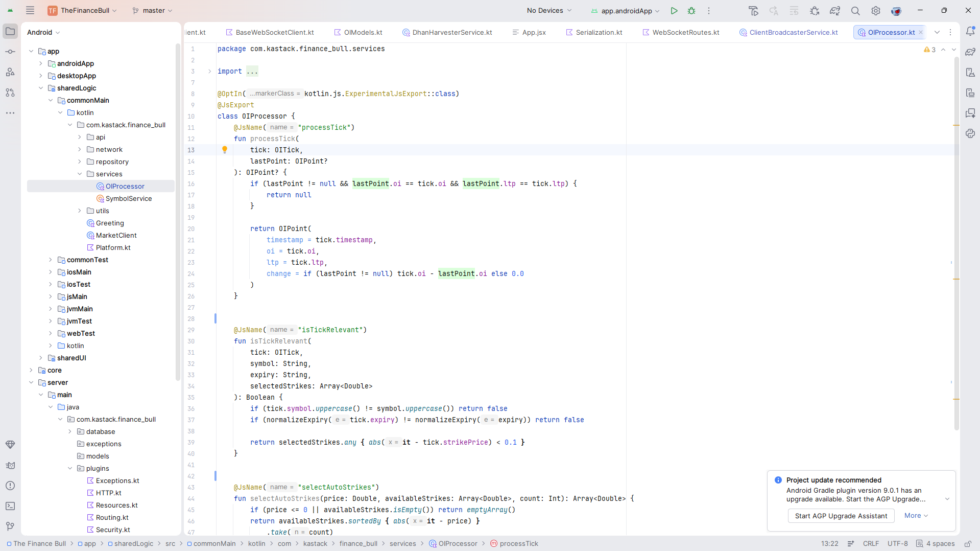Click the lightbulb quick-fix icon on line 13

pyautogui.click(x=224, y=150)
